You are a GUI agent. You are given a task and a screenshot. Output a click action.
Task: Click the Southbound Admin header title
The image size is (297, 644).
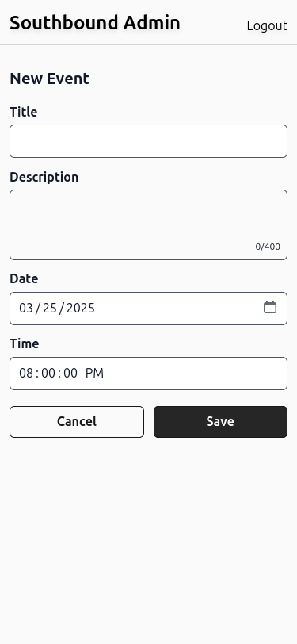(95, 22)
